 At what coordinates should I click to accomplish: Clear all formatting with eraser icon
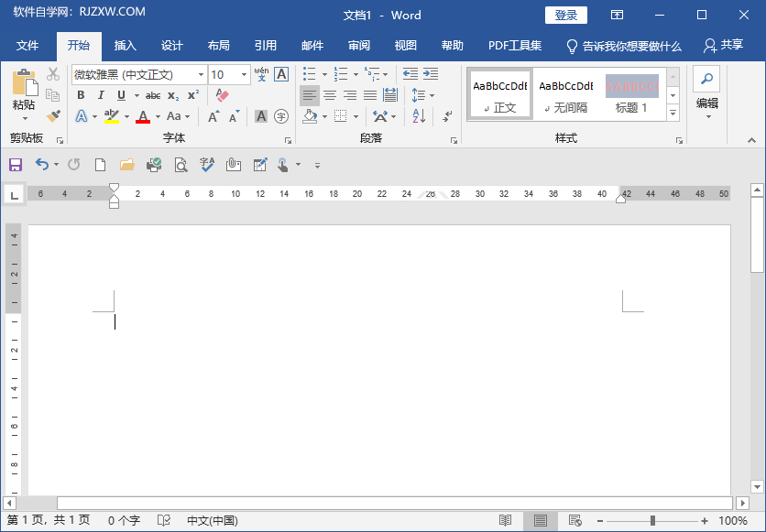[x=222, y=95]
